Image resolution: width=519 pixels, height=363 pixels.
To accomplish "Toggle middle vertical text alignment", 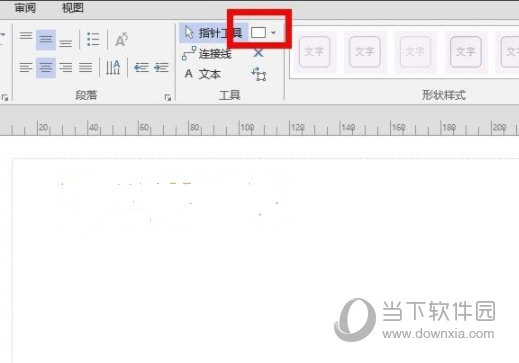I will (46, 40).
